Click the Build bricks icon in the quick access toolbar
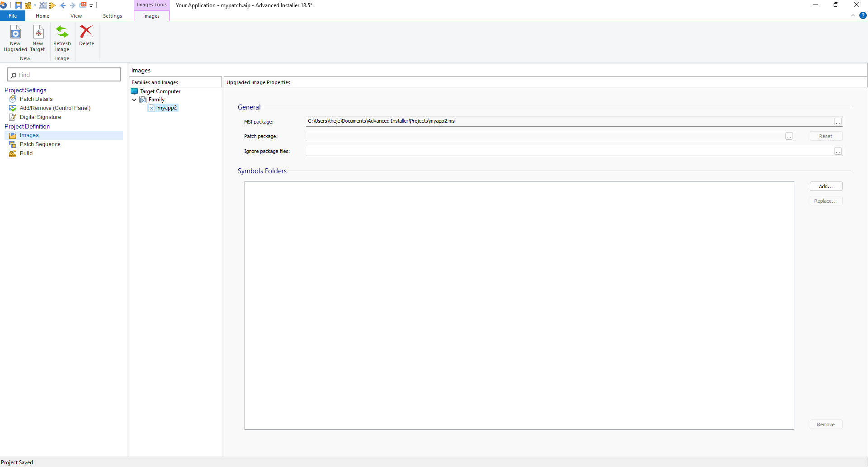 28,5
